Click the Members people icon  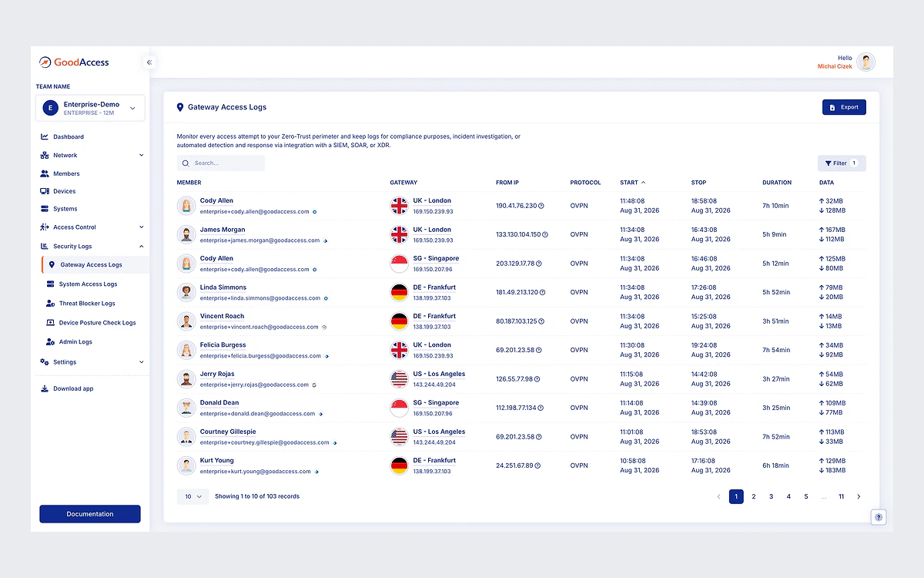tap(45, 174)
